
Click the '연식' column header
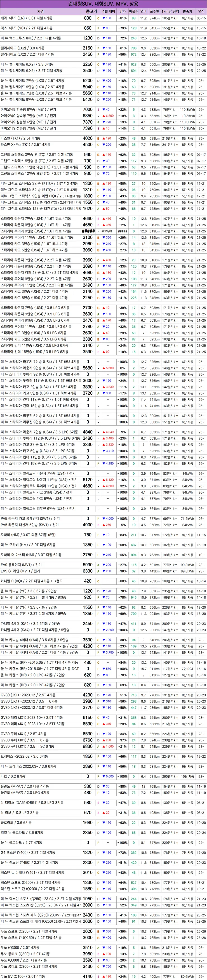[201, 11]
